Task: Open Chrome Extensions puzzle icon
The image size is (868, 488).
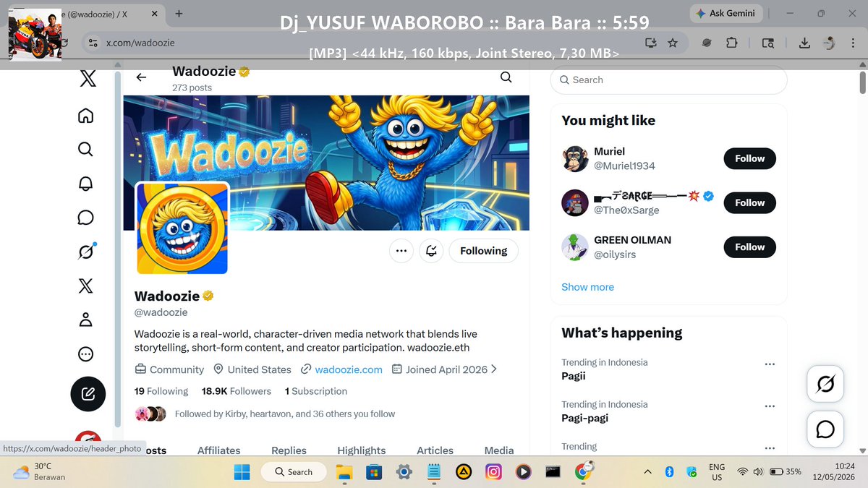Action: coord(732,43)
